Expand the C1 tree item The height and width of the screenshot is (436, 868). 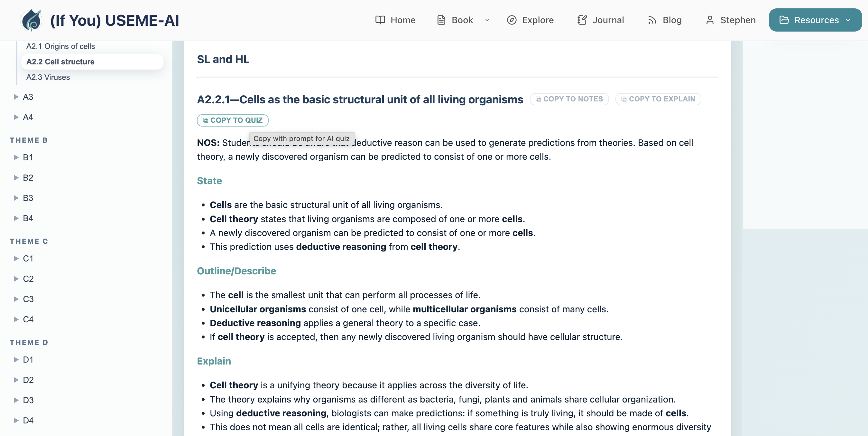point(16,259)
